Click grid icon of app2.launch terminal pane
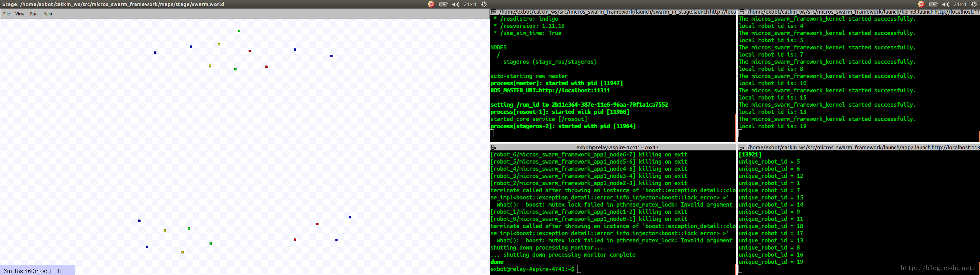This screenshot has height=275, width=980. click(x=742, y=148)
